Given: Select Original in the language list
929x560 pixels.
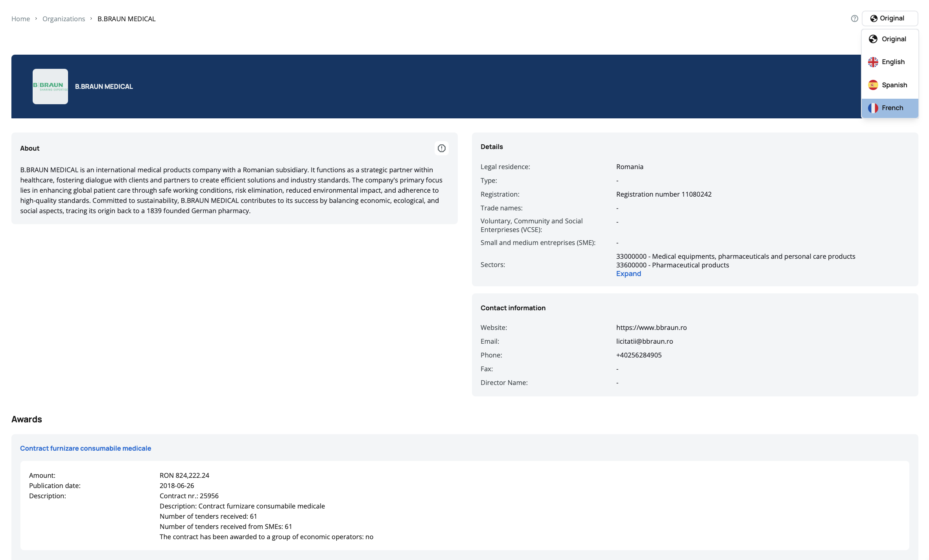Looking at the screenshot, I should tap(894, 39).
